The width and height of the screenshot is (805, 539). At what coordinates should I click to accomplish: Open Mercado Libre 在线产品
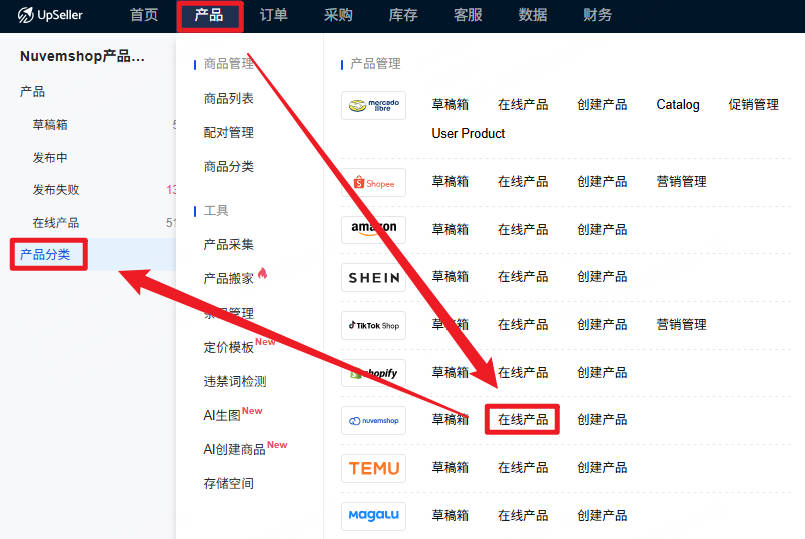[x=523, y=105]
